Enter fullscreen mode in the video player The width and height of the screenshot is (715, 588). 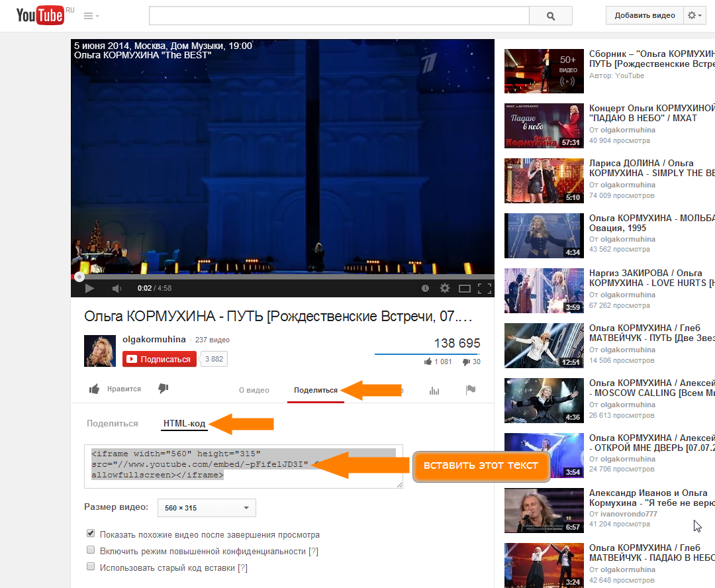(485, 288)
